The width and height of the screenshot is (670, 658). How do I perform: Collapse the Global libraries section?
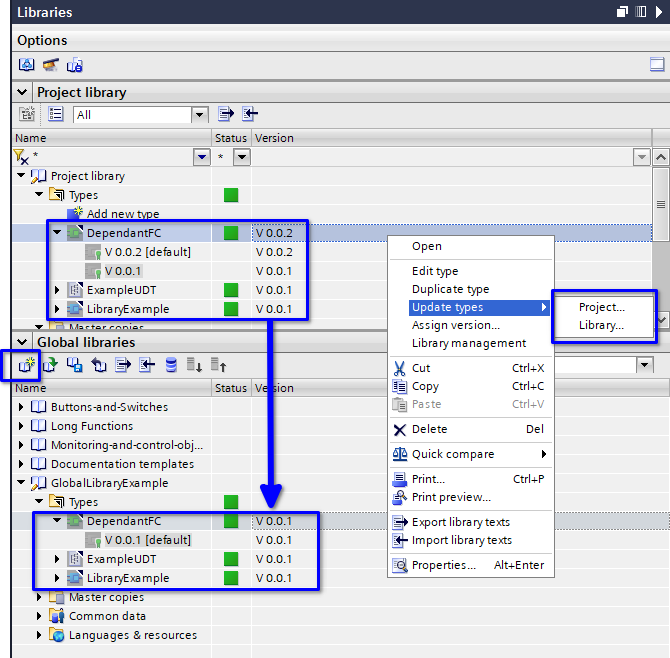click(24, 342)
